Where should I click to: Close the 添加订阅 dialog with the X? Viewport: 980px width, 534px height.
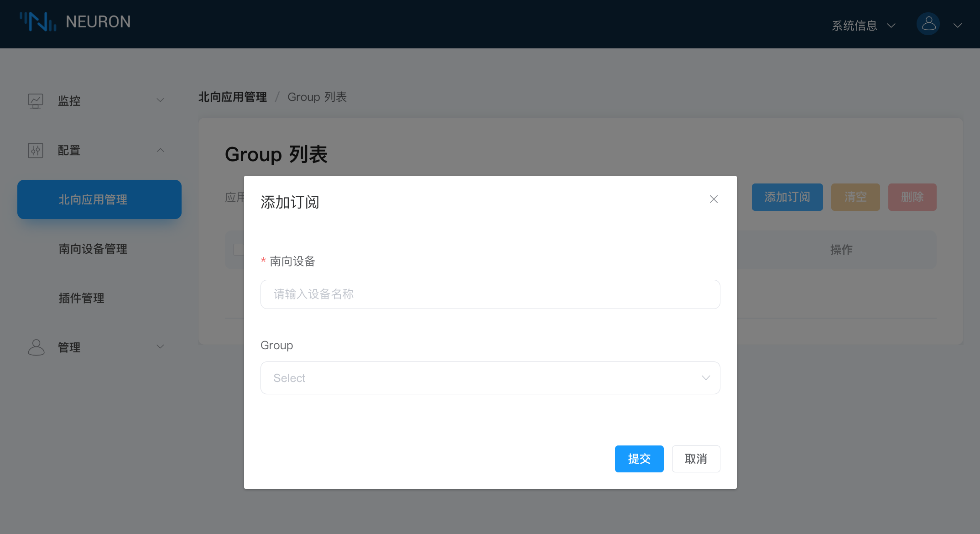714,199
